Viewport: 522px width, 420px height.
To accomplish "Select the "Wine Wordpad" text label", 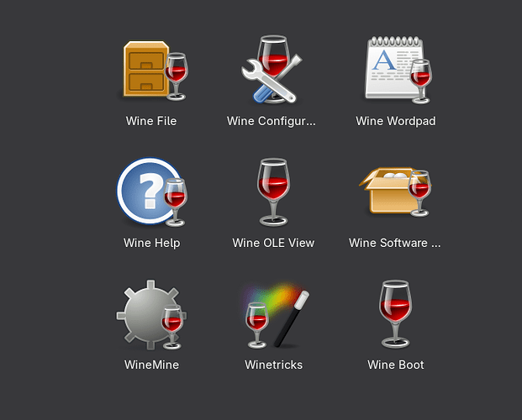I will 395,121.
